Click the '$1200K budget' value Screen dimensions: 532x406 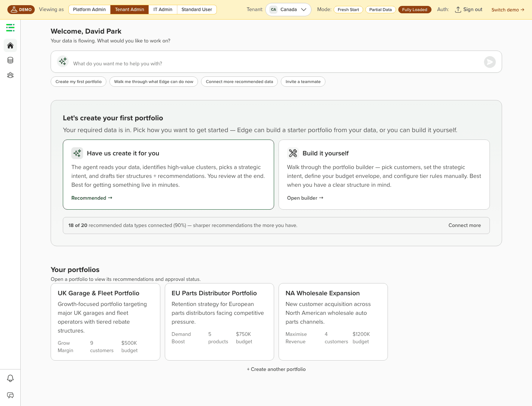(361, 338)
